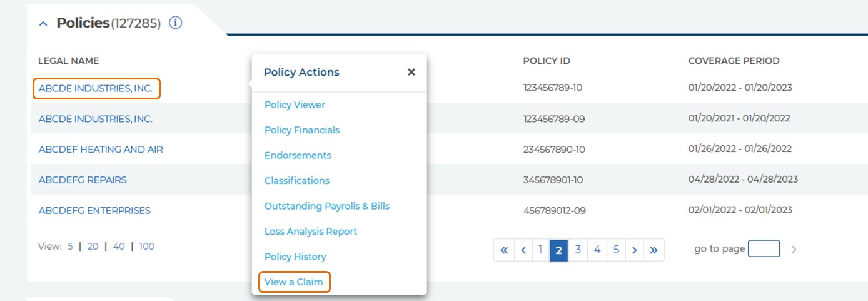Screen dimensions: 868x301
Task: Open the Loss Analysis Report
Action: coord(311,232)
